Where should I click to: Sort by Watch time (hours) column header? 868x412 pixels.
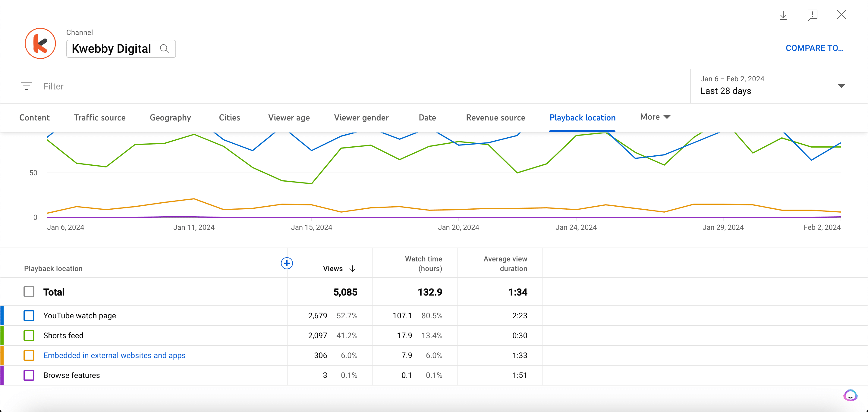[423, 264]
